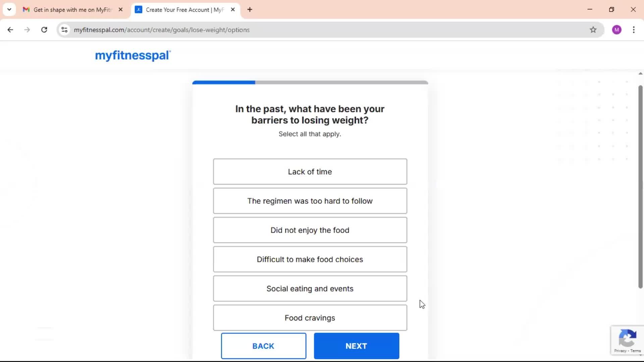Click the myfitnesspal.com address bar URL

pyautogui.click(x=162, y=30)
